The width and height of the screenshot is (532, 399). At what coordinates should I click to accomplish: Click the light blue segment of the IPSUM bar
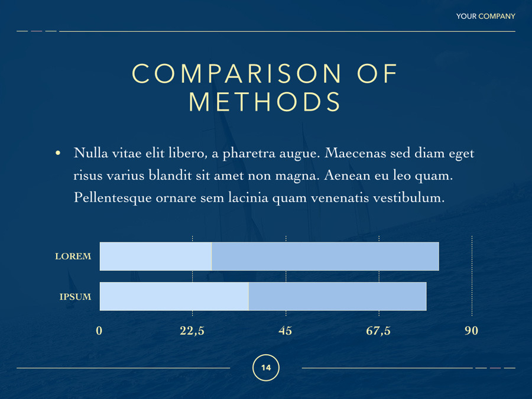(174, 297)
